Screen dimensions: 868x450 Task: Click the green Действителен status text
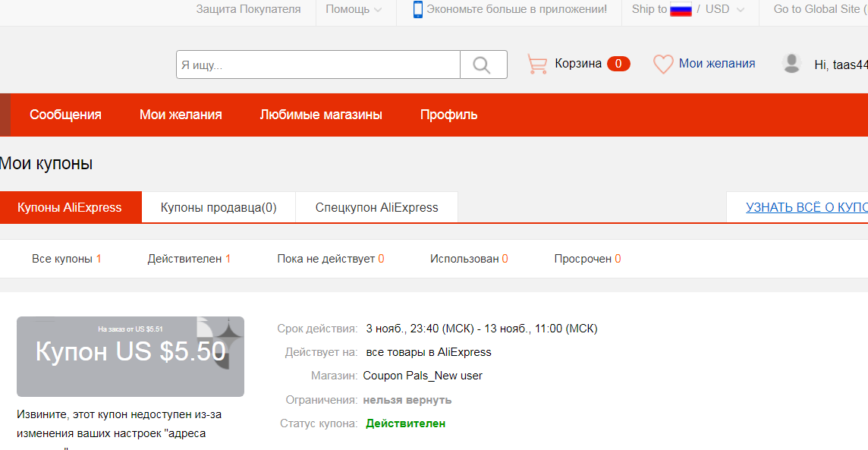406,423
